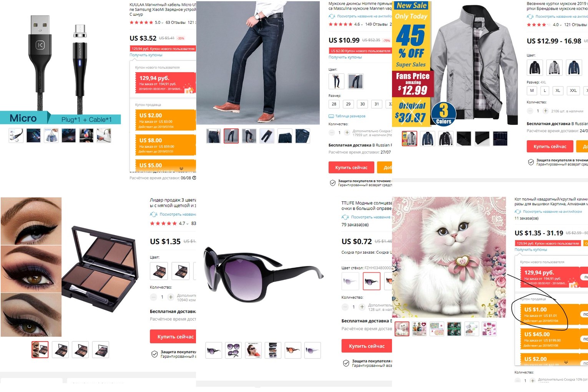Select jeans size 29
This screenshot has height=392, width=588.
click(x=348, y=104)
